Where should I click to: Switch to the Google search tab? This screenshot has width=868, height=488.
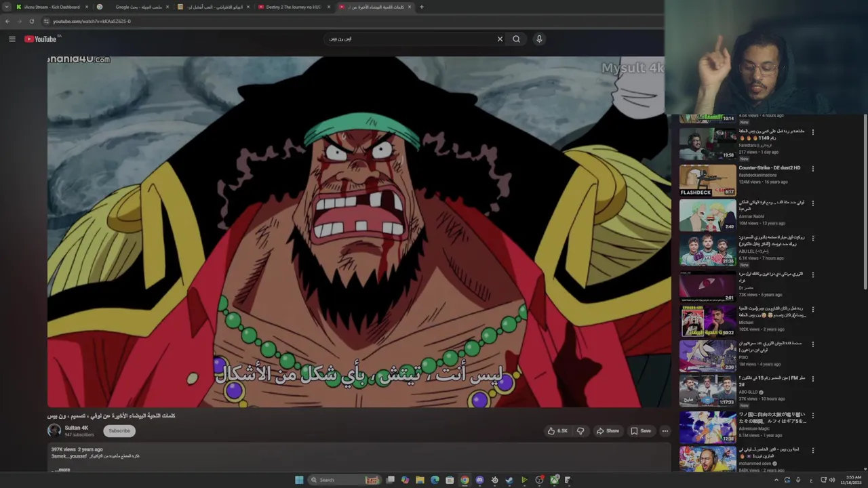(134, 7)
